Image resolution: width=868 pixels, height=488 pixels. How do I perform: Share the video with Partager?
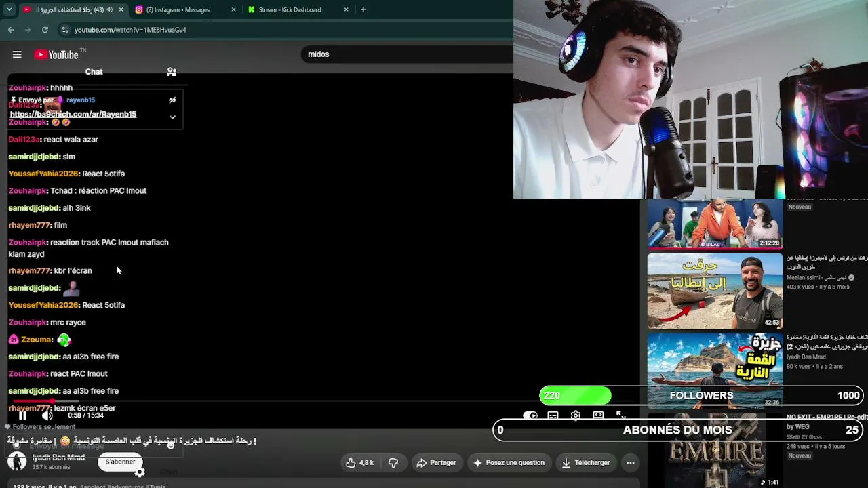click(436, 463)
